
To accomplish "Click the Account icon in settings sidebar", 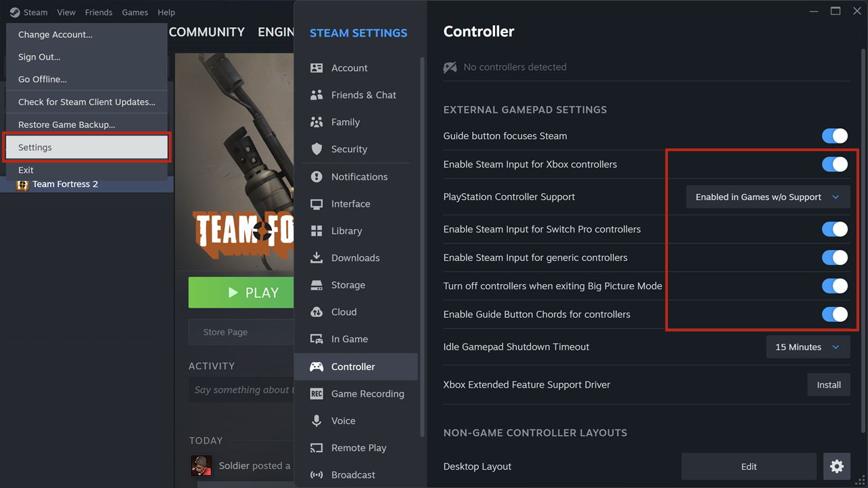I will [x=317, y=68].
